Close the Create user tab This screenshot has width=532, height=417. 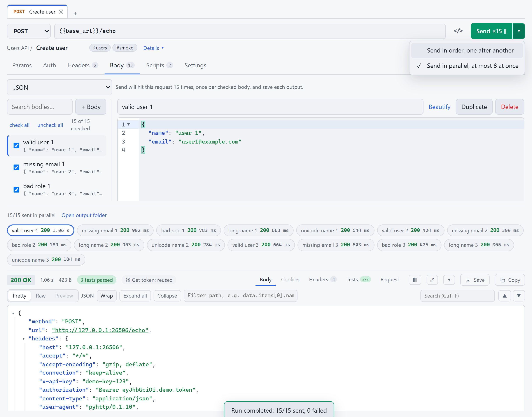(61, 12)
